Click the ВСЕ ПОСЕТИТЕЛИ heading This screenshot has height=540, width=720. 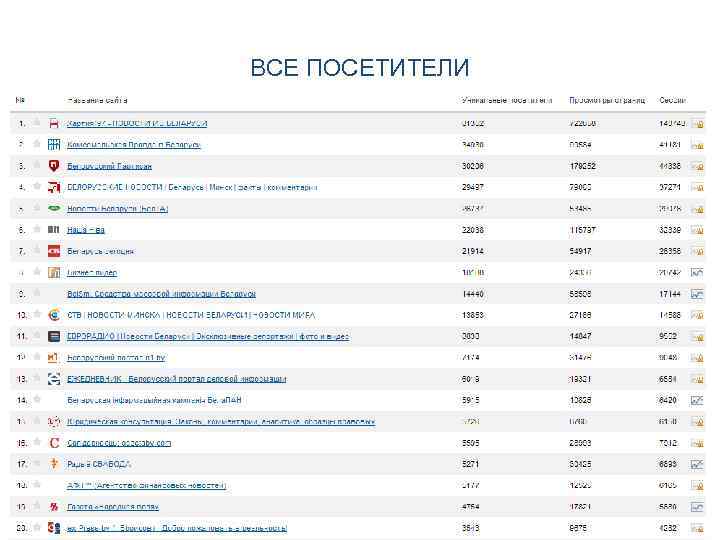tap(360, 68)
